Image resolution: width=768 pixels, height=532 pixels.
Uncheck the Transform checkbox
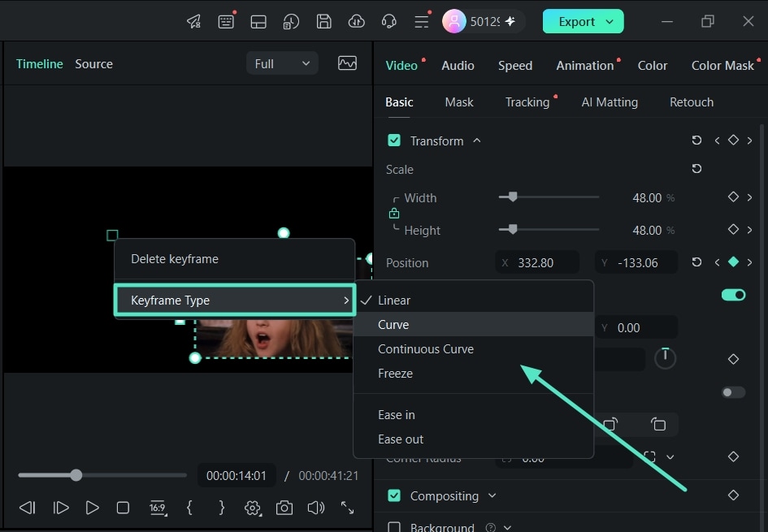394,141
